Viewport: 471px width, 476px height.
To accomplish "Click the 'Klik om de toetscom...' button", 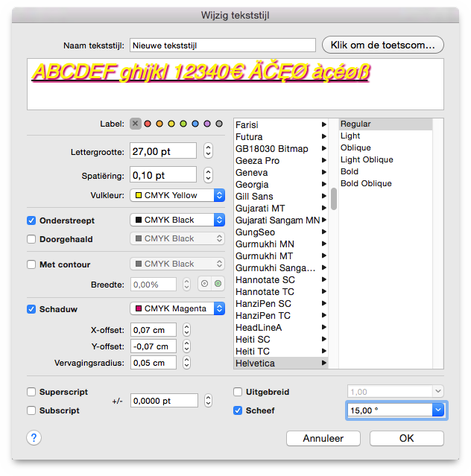I will pyautogui.click(x=383, y=45).
